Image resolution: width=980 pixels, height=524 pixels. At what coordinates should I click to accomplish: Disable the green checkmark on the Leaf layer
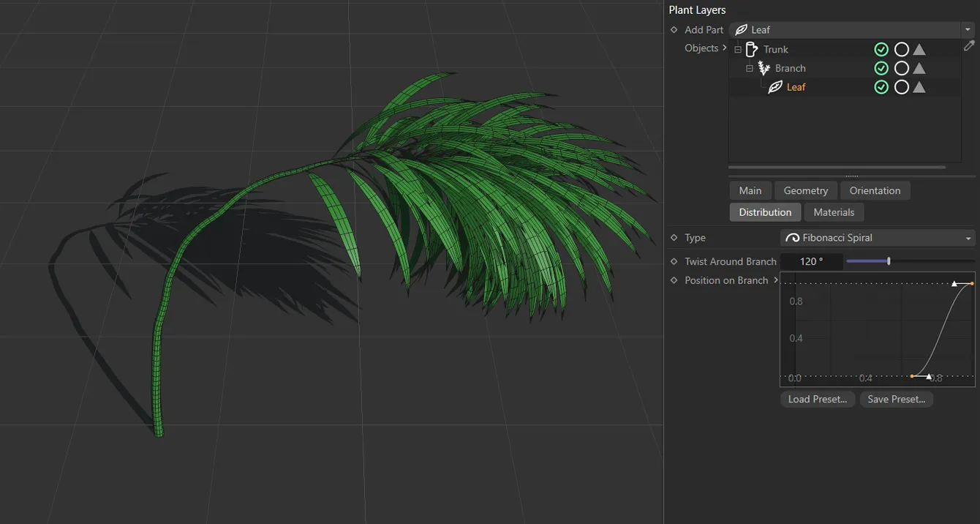point(881,86)
